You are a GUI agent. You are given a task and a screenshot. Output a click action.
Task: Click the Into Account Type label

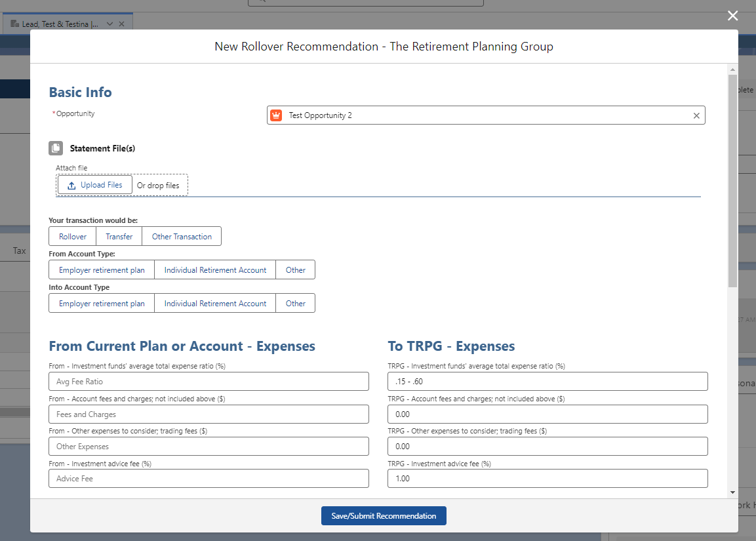click(79, 287)
